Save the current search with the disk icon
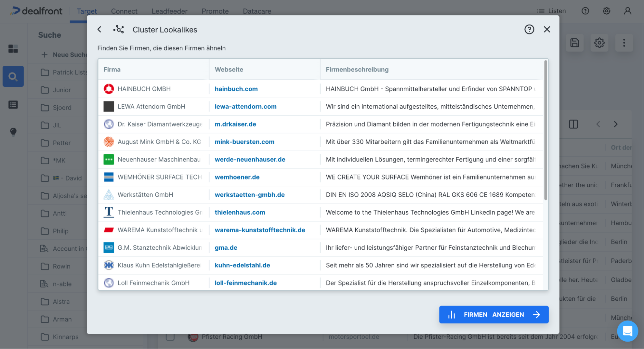644x349 pixels. (x=575, y=43)
